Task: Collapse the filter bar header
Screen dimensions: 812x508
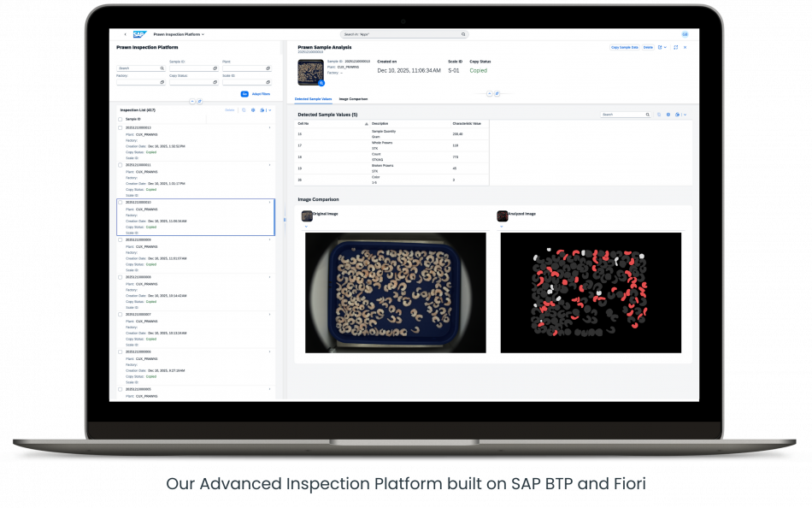Action: point(191,101)
